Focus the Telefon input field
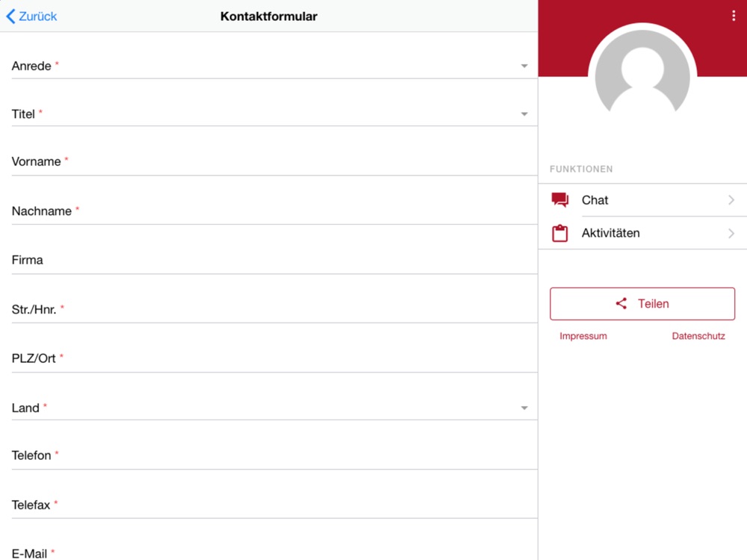The width and height of the screenshot is (747, 560). 274,455
